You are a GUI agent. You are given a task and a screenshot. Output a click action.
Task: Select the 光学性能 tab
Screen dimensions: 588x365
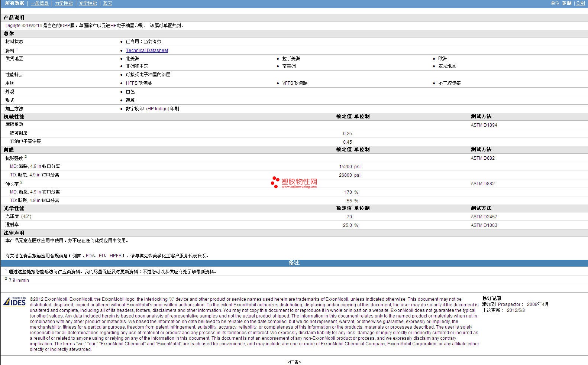(x=88, y=3)
